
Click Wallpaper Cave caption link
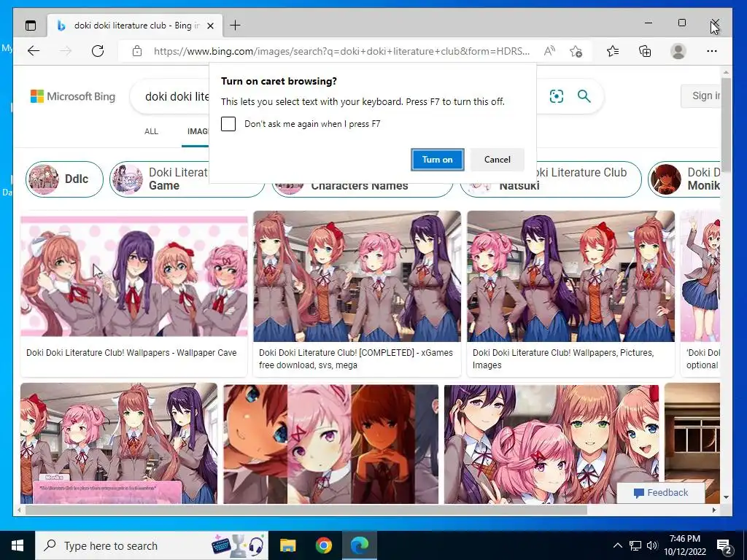pyautogui.click(x=131, y=353)
